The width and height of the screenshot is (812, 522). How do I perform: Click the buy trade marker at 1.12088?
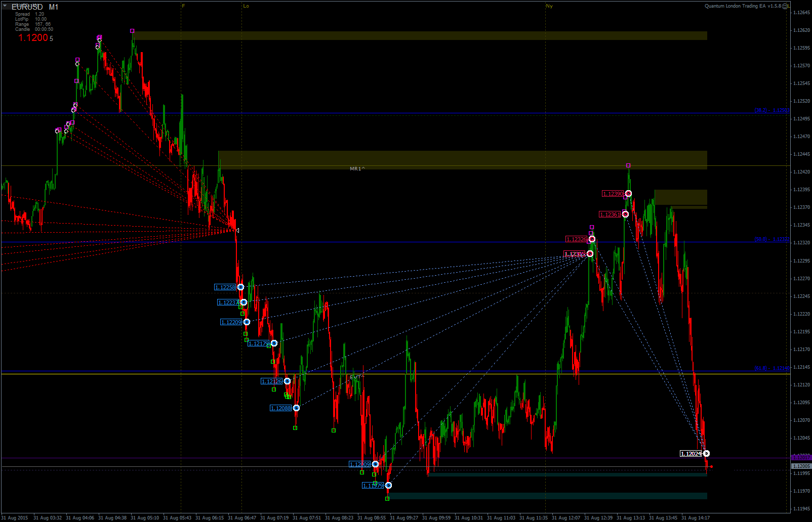[296, 408]
